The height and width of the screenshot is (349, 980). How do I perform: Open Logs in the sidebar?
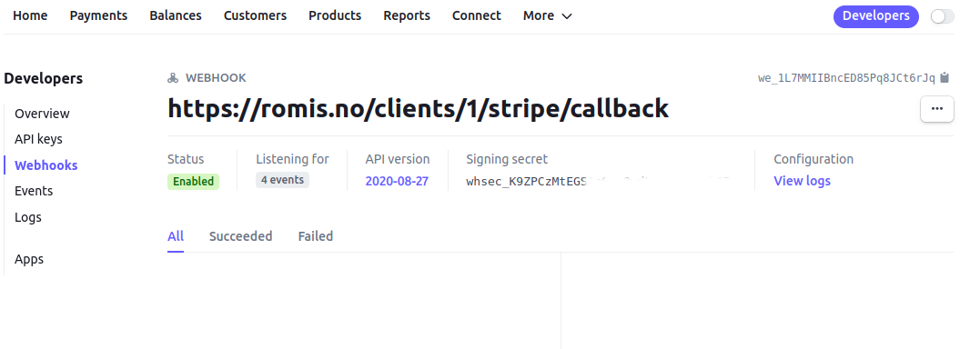point(28,217)
